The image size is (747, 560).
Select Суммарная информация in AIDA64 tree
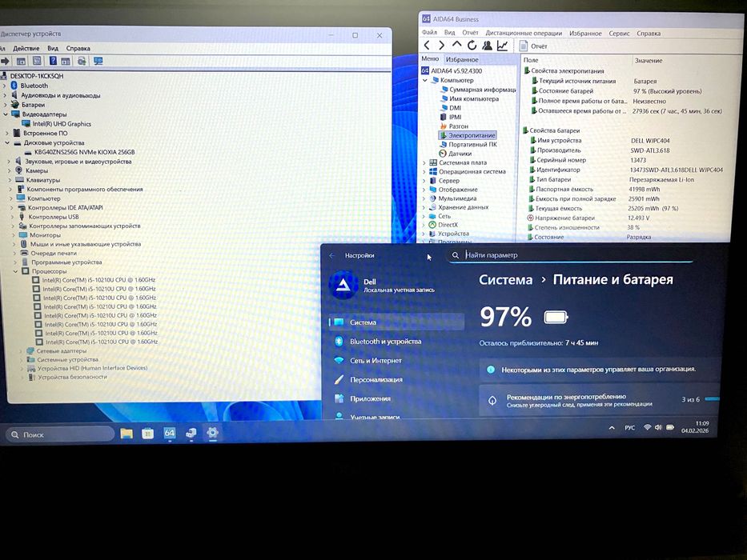click(x=478, y=90)
